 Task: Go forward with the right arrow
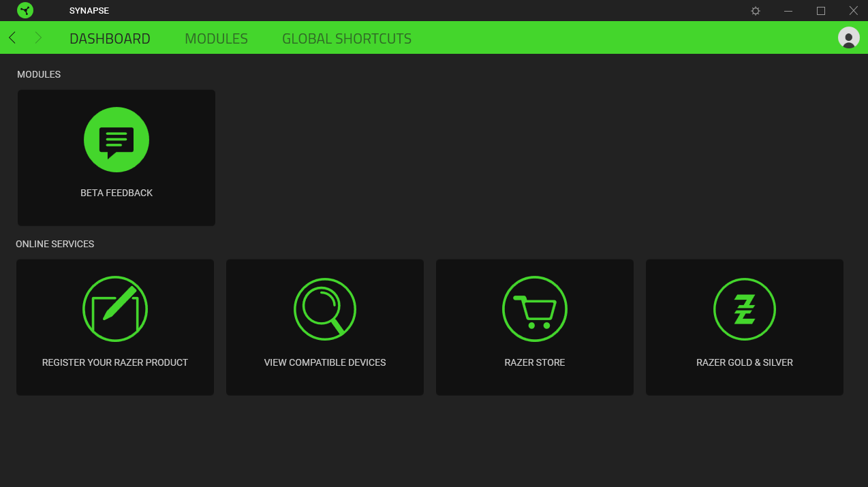[38, 38]
